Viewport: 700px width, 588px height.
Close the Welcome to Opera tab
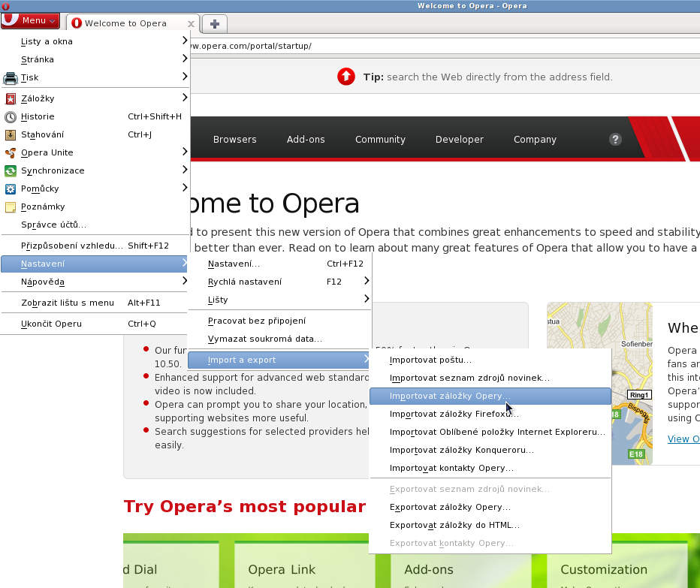click(x=191, y=24)
